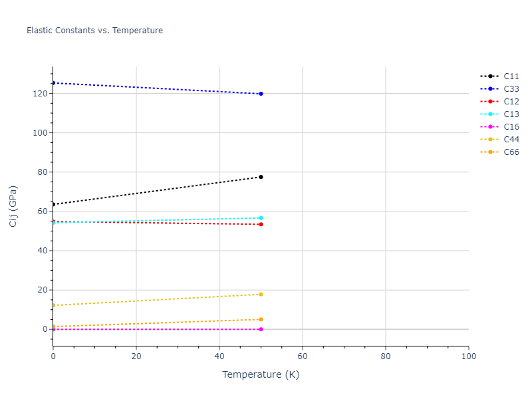The height and width of the screenshot is (399, 532).
Task: Click the black C11 point at 50 K
Action: (261, 177)
